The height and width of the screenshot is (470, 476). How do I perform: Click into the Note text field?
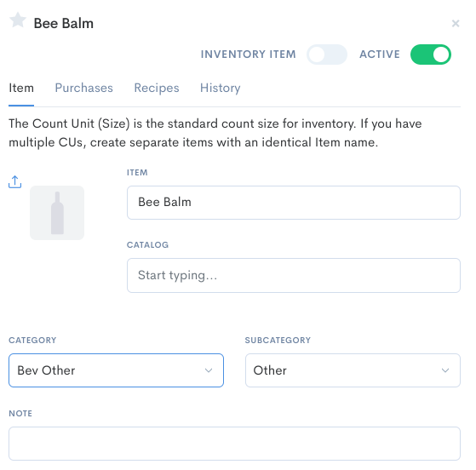pyautogui.click(x=234, y=444)
